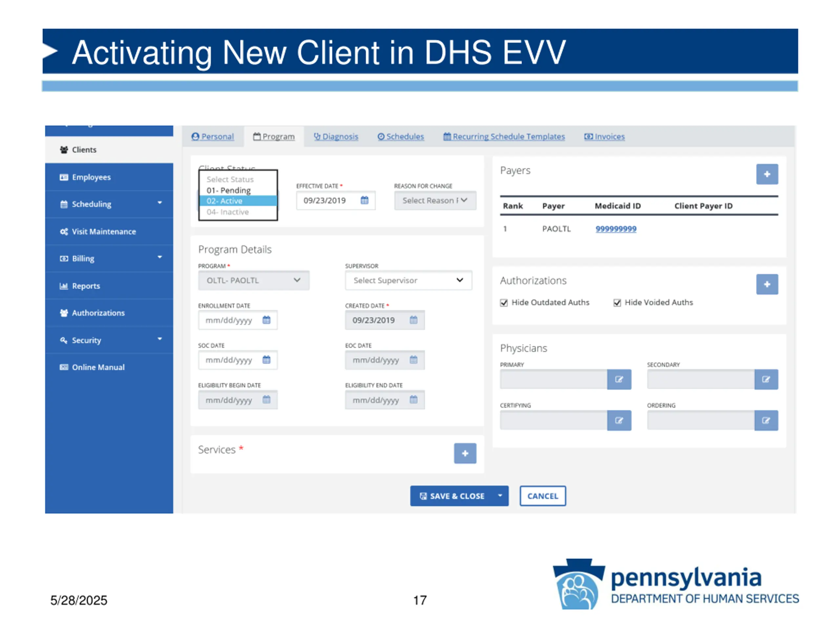Open Recurring Schedule Templates tab
Screen dimensions: 840x630
pyautogui.click(x=504, y=136)
